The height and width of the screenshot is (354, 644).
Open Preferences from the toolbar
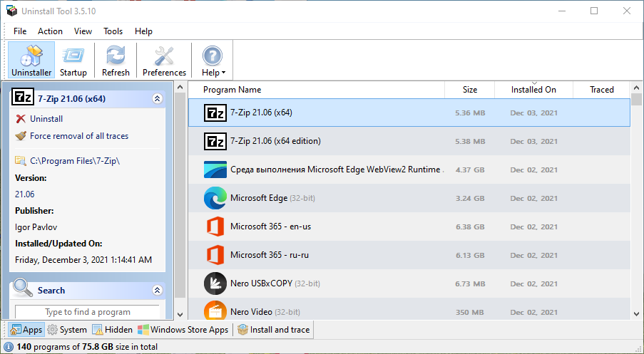point(164,60)
